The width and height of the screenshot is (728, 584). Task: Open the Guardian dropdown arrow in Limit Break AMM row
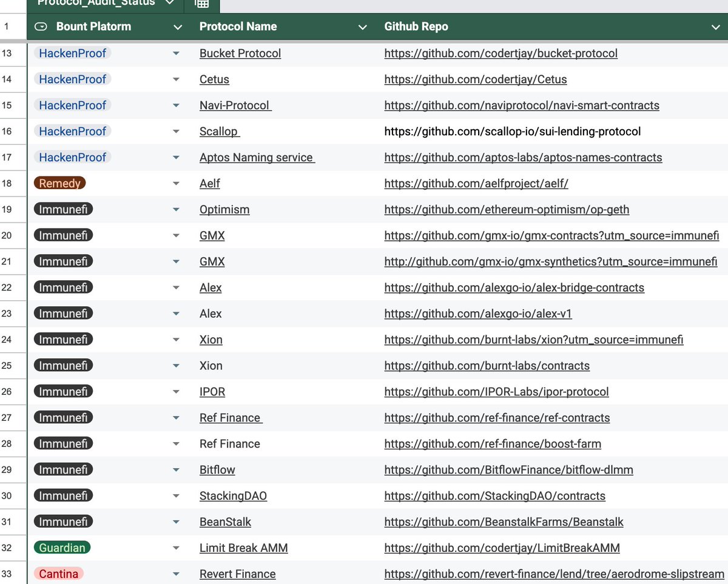(176, 549)
